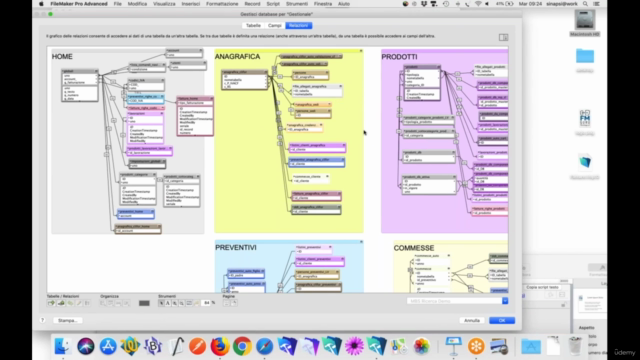
Task: Open Firefox from the Dock
Action: coord(220,347)
